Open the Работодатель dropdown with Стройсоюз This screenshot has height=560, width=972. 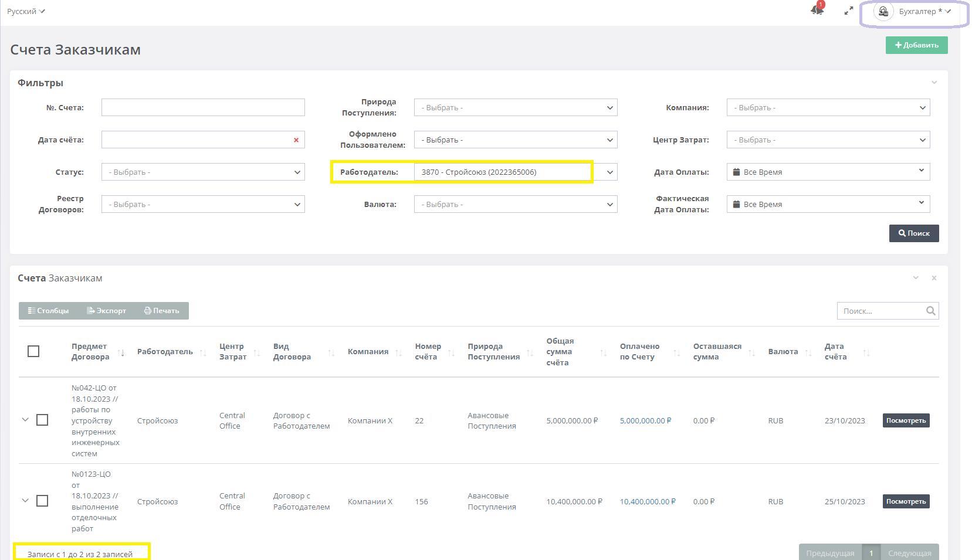coord(516,172)
